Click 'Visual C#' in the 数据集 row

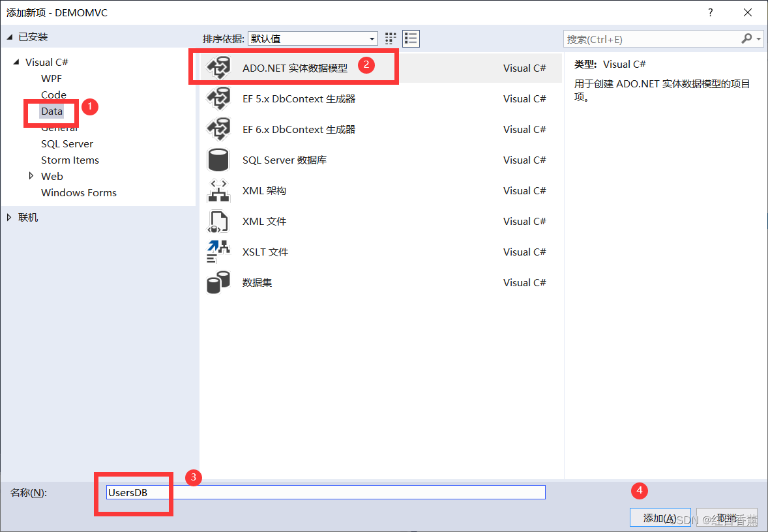525,283
